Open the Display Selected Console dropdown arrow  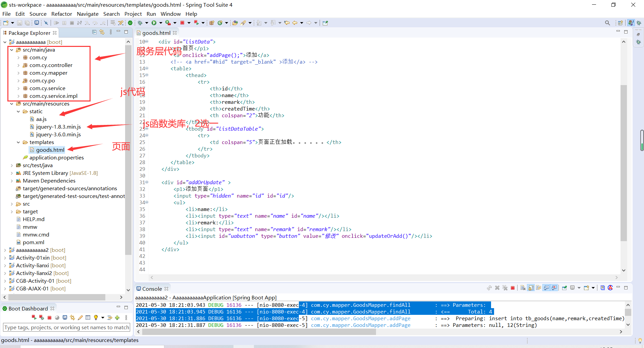[x=579, y=288]
